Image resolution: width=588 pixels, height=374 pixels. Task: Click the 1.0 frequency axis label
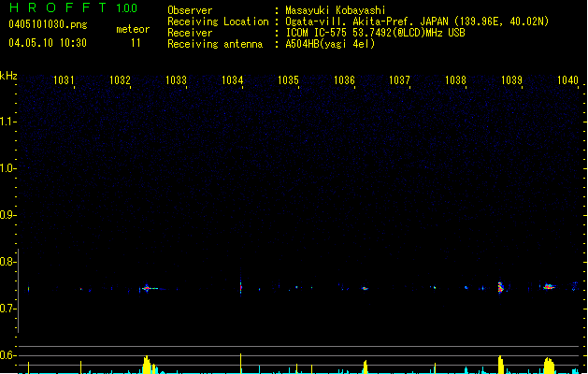tap(7, 168)
